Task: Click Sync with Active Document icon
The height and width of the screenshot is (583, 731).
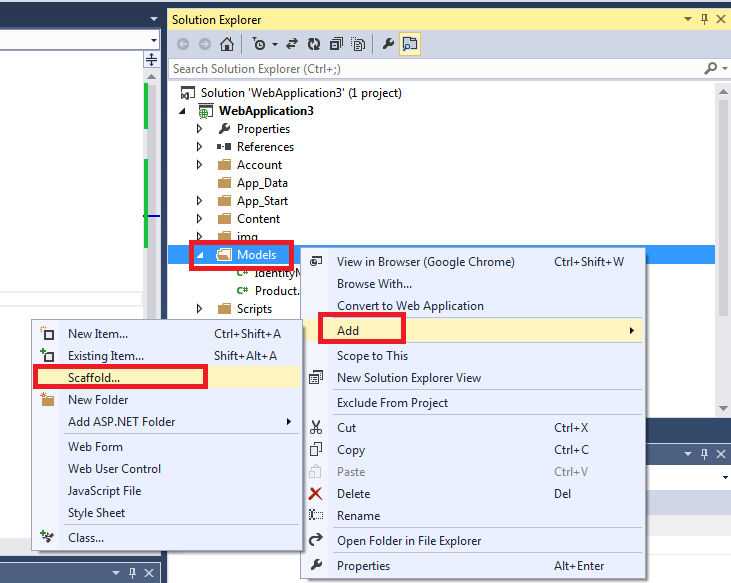Action: [x=292, y=44]
